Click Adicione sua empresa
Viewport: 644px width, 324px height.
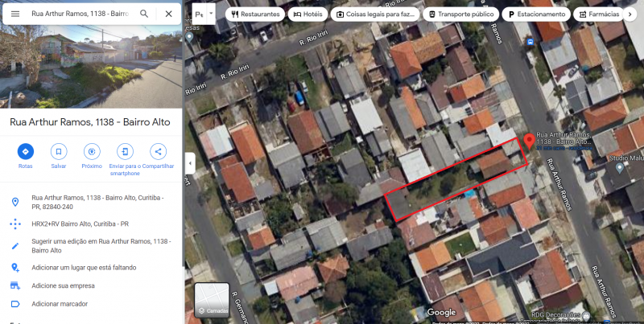click(x=63, y=285)
